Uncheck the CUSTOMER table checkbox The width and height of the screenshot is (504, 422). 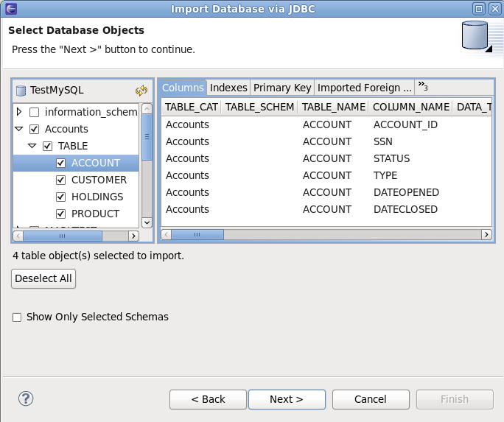coord(61,180)
